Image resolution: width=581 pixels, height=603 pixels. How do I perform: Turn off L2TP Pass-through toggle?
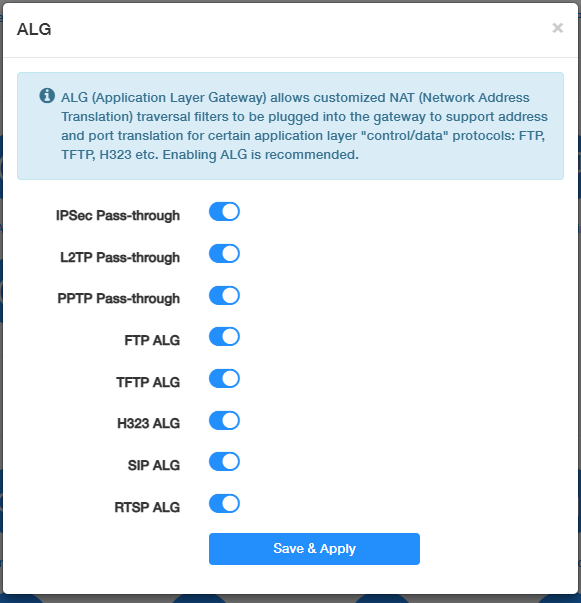click(x=224, y=254)
